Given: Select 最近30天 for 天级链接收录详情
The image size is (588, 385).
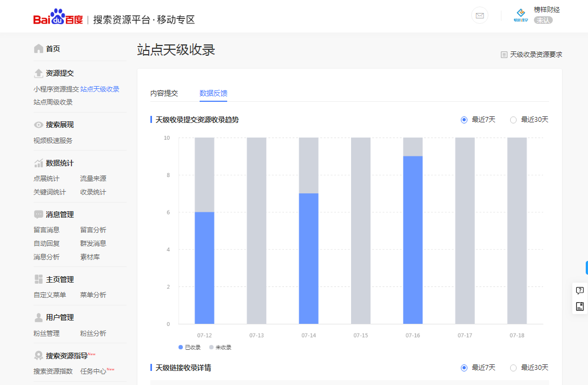Looking at the screenshot, I should [513, 368].
